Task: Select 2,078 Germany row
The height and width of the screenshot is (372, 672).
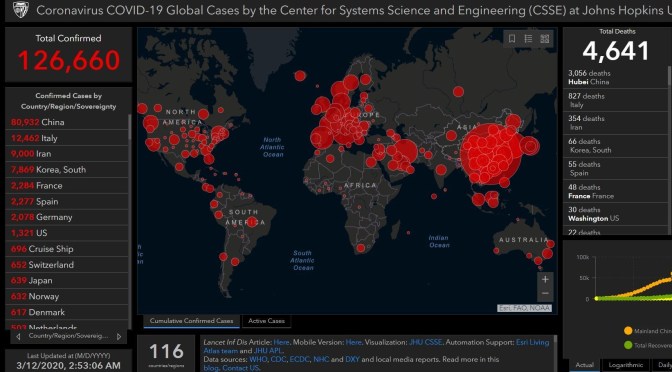Action: 67,217
